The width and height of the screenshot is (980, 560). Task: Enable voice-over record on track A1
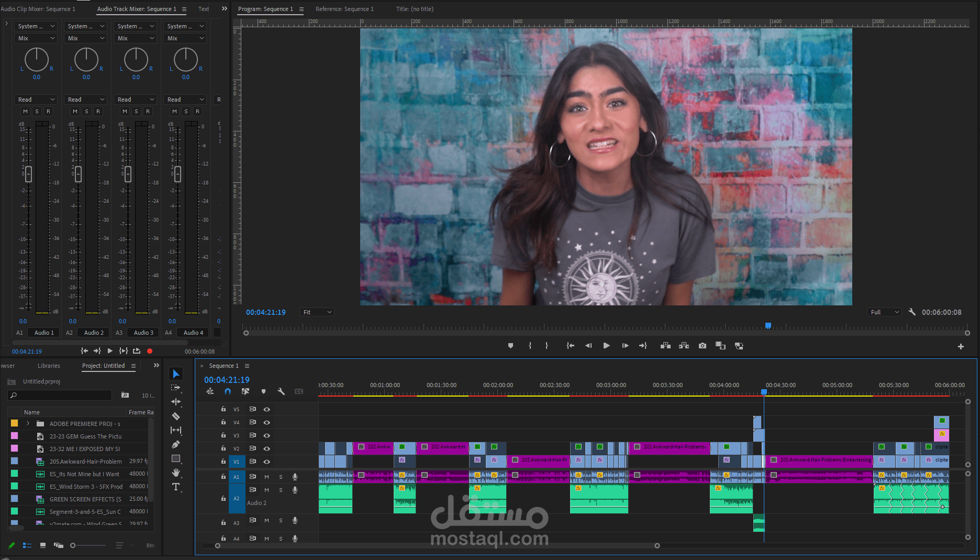click(x=295, y=477)
